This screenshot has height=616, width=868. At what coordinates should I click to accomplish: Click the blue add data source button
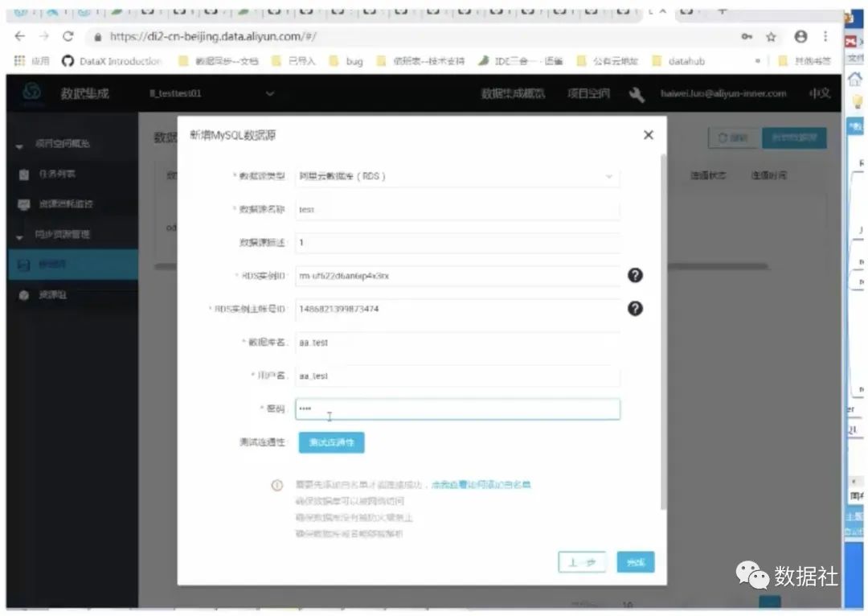click(794, 138)
